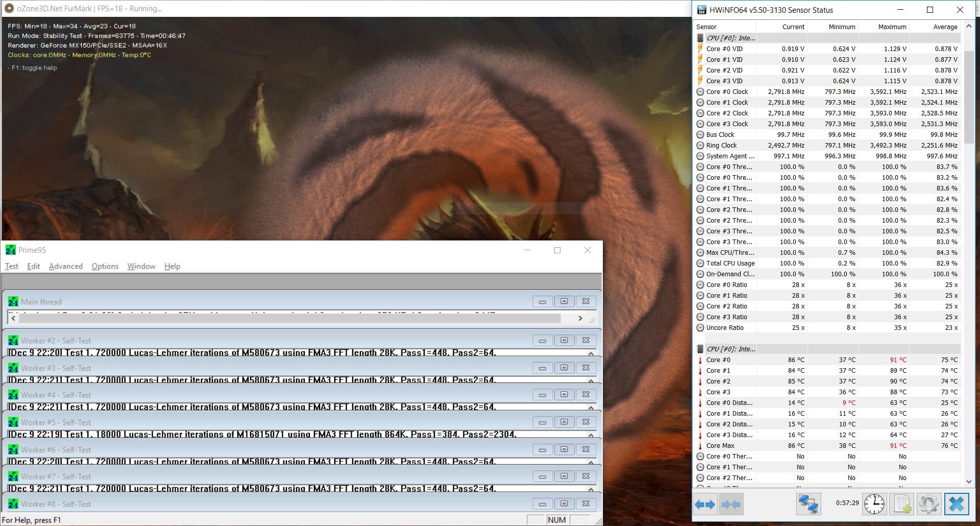Click the lightning icon beside Core #0 VID
Screen dimensions: 980x526
coord(700,49)
